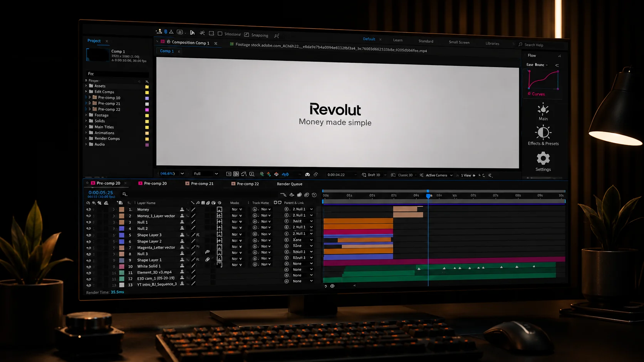Viewport: 644px width, 362px height.
Task: Select the Learn workspace tab
Action: tap(398, 40)
